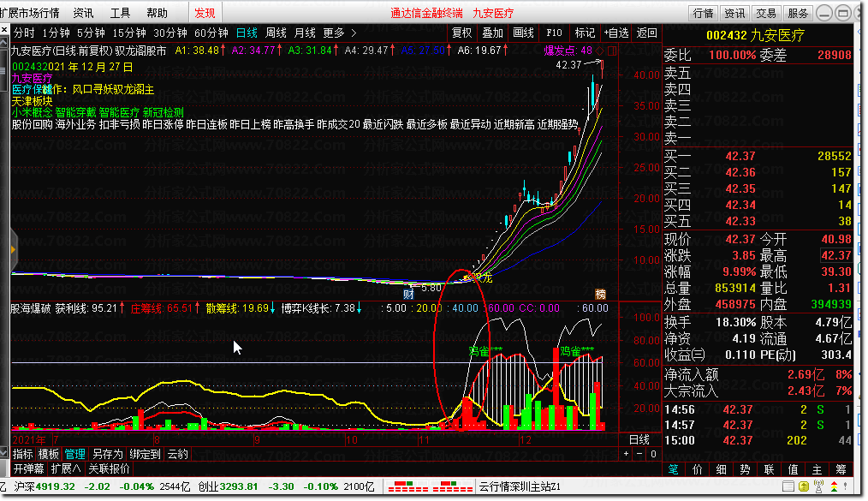
Task: Expand the 更多 periods dropdown
Action: click(x=339, y=33)
